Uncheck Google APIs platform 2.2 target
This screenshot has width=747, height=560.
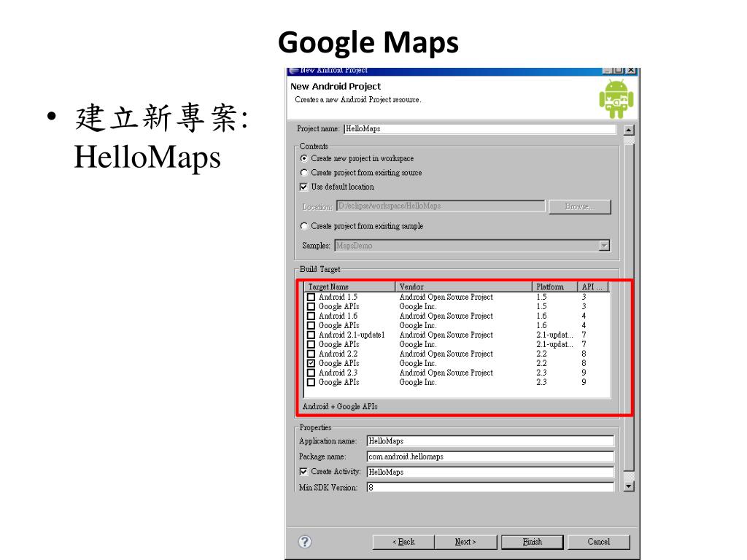point(311,363)
